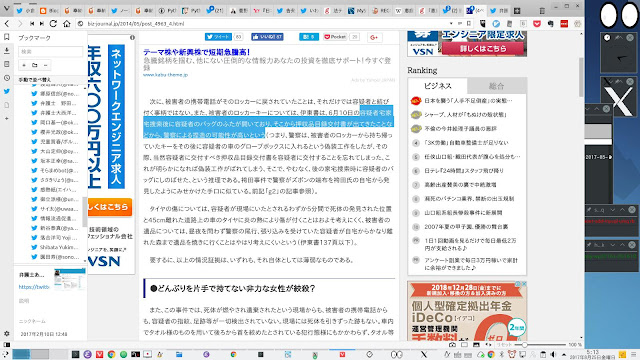Click the red square extension icon
Image resolution: width=640 pixels, height=360 pixels.
click(x=564, y=24)
